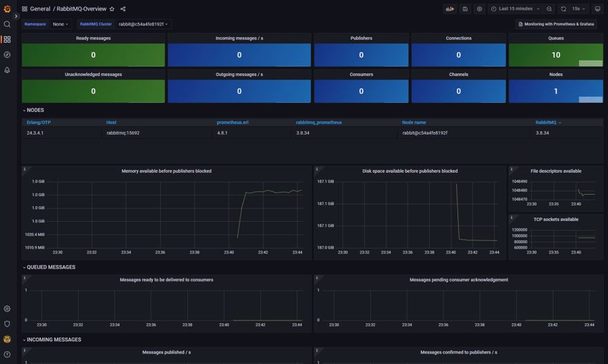Sort table by rabbitmq_prometheus column
Image resolution: width=608 pixels, height=364 pixels.
coord(319,122)
